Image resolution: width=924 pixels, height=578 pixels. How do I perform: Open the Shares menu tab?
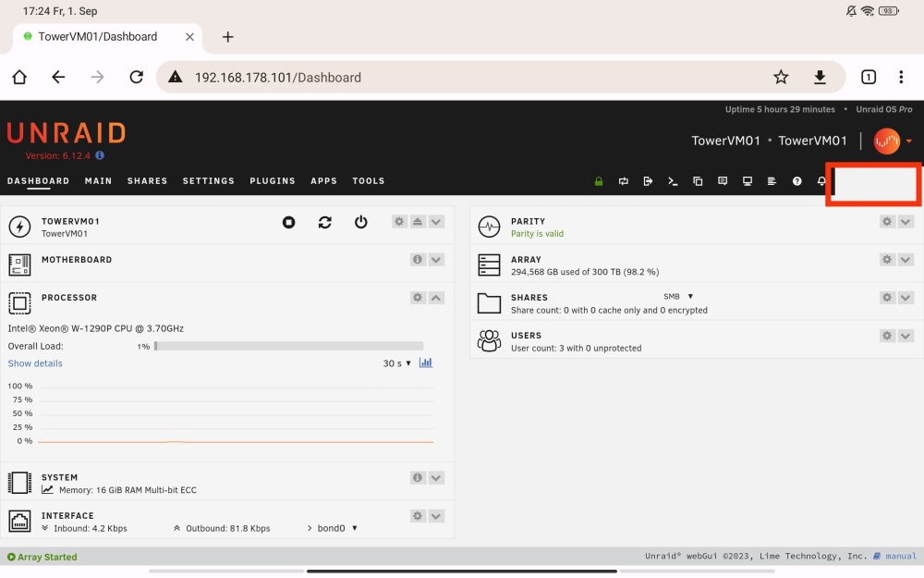click(147, 181)
